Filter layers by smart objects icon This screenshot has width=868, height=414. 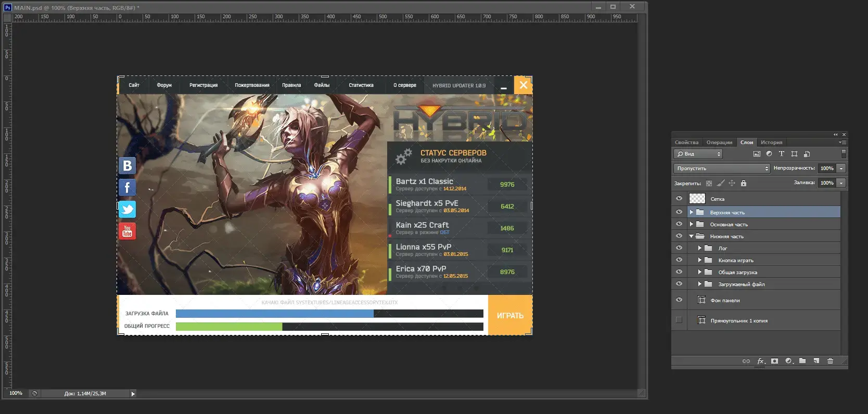click(x=807, y=154)
